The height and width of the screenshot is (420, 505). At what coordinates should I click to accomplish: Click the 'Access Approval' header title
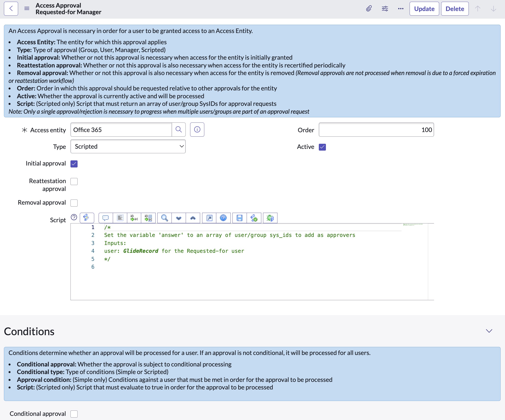[x=58, y=5]
